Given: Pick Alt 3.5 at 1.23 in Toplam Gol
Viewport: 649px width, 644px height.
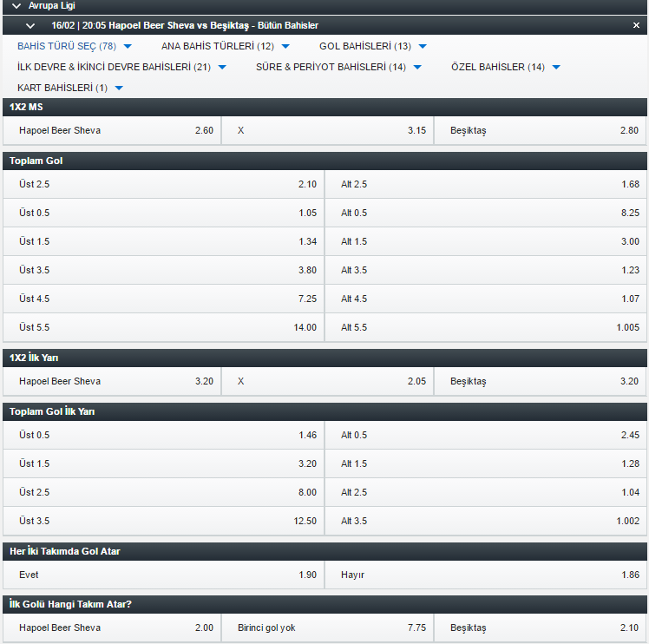Looking at the screenshot, I should pyautogui.click(x=486, y=270).
